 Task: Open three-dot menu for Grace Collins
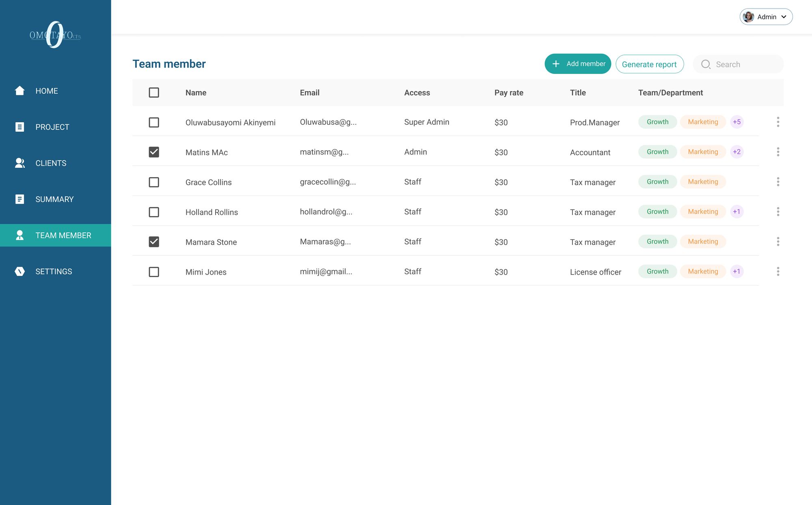pyautogui.click(x=778, y=182)
